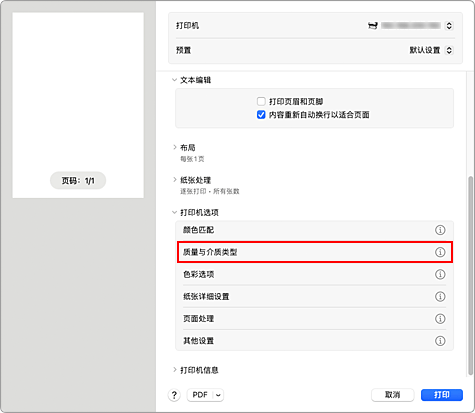Click the 每张1页 layout summary text
Viewport: 475px width, 413px height.
click(192, 159)
